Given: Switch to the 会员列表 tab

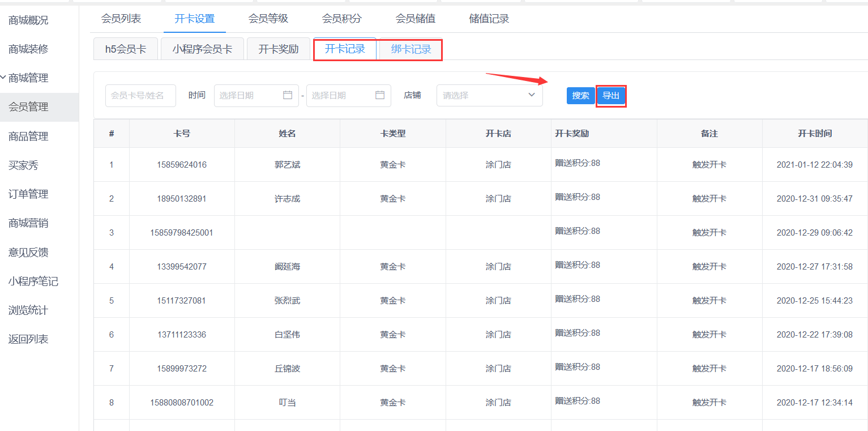Looking at the screenshot, I should point(121,19).
